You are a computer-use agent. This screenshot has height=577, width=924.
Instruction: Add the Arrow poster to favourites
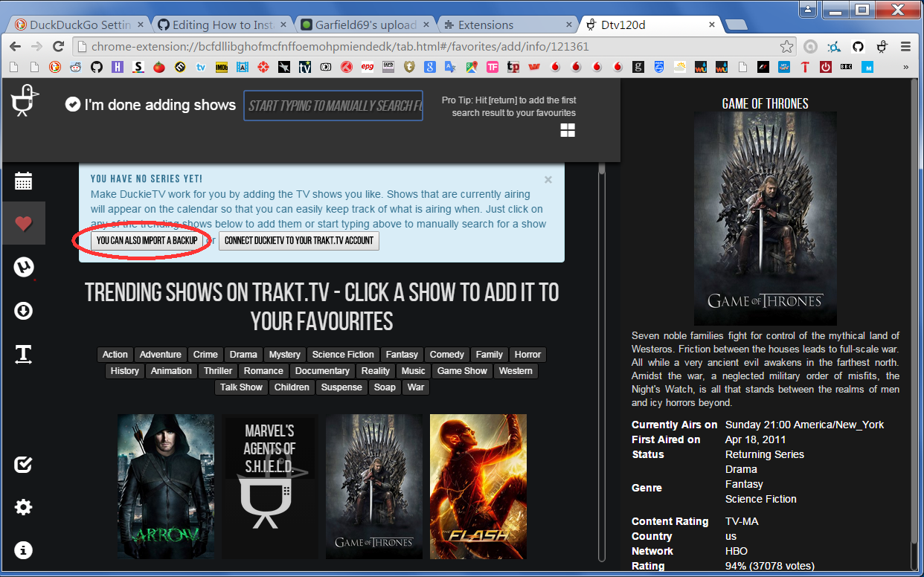[166, 487]
